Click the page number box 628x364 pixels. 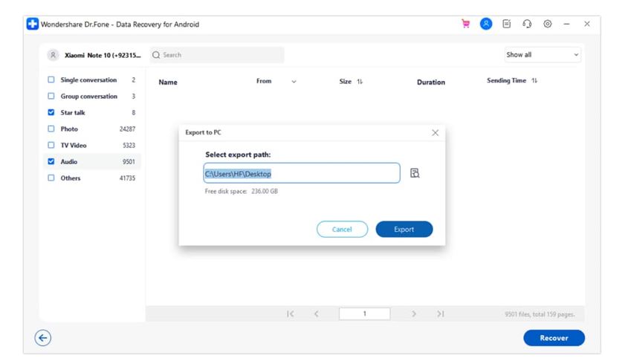pos(364,314)
